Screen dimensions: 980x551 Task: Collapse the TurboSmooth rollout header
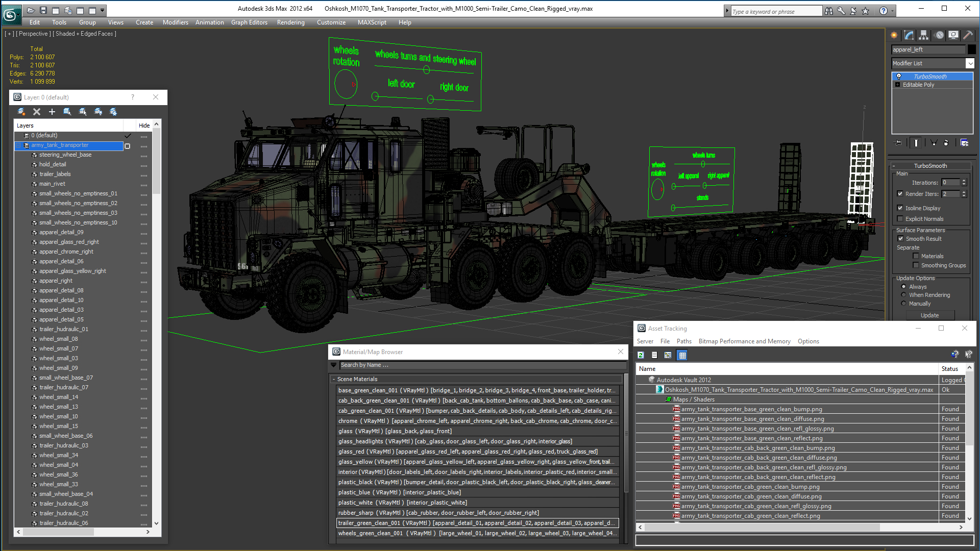pyautogui.click(x=930, y=166)
